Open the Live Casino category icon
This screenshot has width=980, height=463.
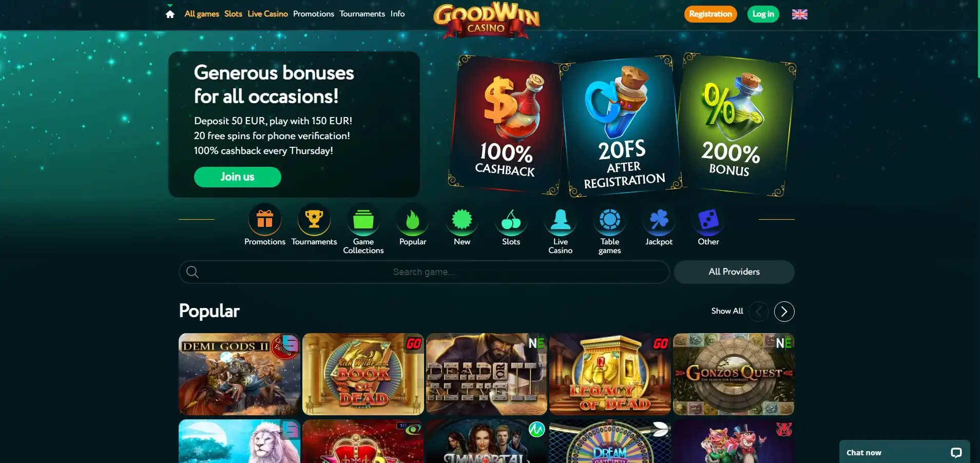click(x=561, y=220)
